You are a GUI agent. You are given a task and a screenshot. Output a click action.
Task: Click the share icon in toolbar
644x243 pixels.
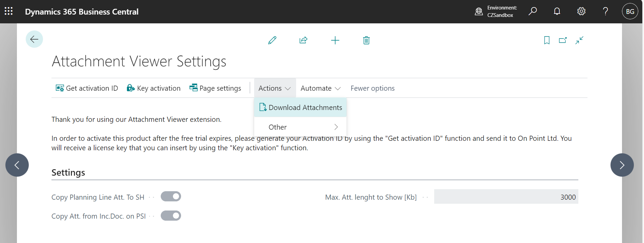[303, 40]
